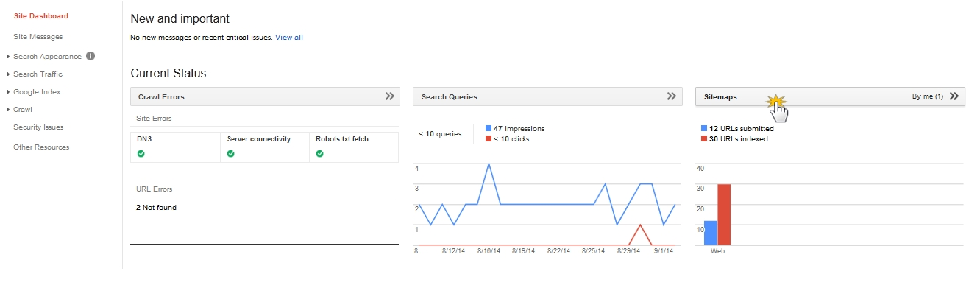Viewport: 980px width, 302px height.
Task: Expand the Search Appearance menu arrow
Action: 8,57
